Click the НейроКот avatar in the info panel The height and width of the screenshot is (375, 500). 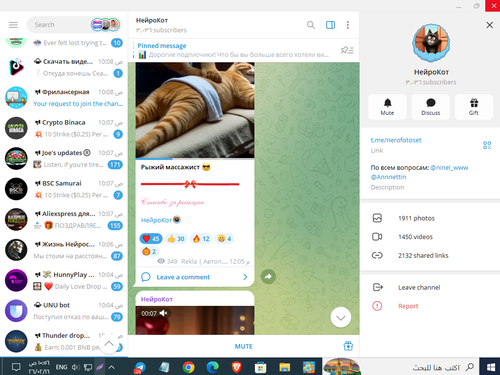pos(431,43)
